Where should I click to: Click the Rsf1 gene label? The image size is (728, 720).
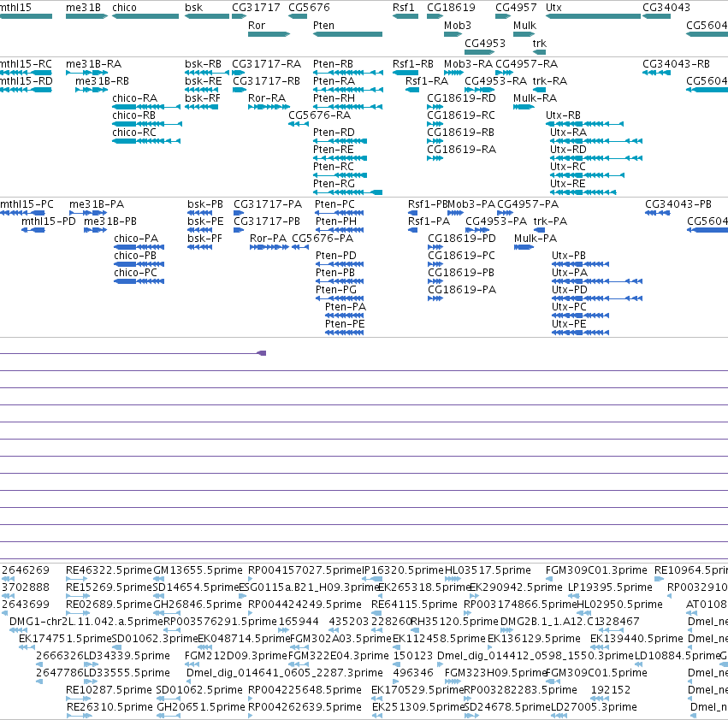coord(404,8)
